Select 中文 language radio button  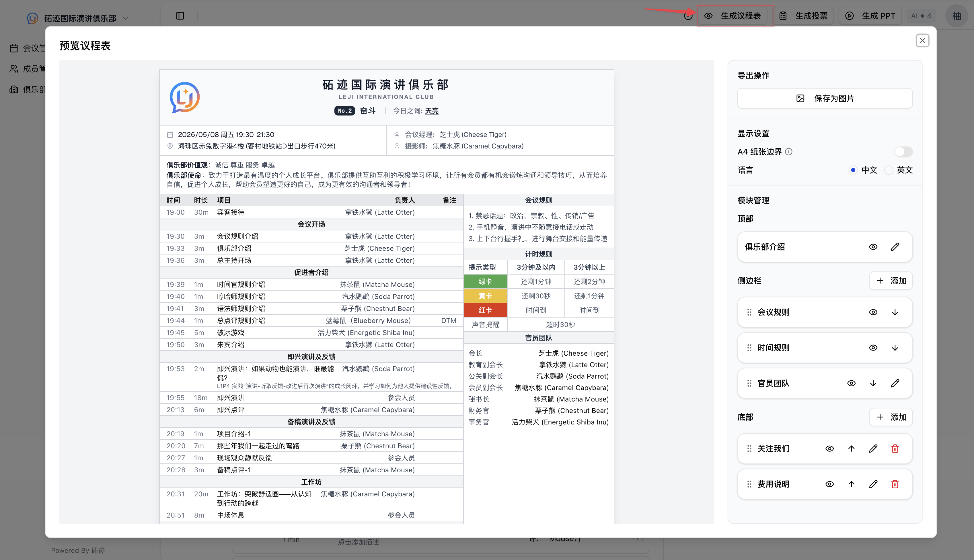pos(853,170)
